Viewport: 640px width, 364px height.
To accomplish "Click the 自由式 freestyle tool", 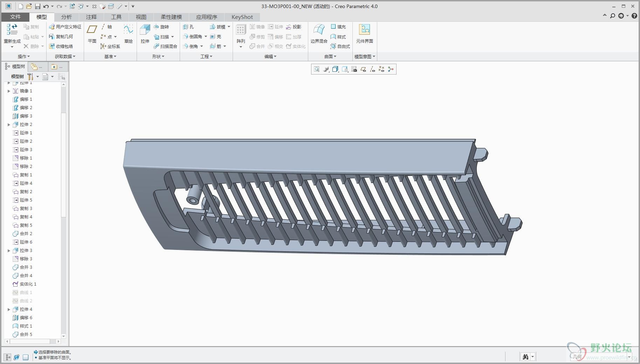I will (340, 46).
